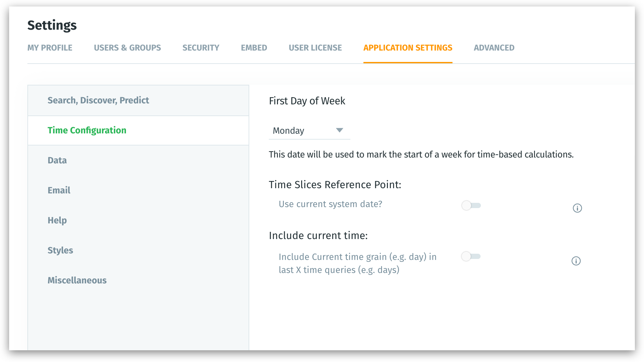Click the Miscellaneous sidebar entry

click(x=77, y=280)
